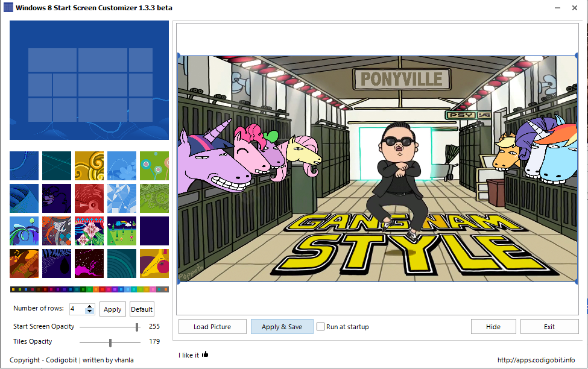The height and width of the screenshot is (369, 588).
Task: Increase the number of rows with up arrow
Action: click(x=89, y=307)
